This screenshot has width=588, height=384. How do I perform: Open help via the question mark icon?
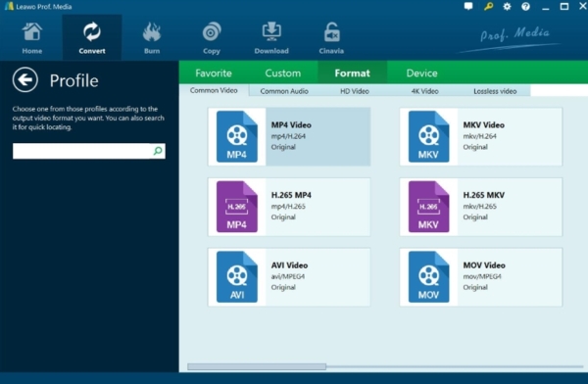coord(525,7)
